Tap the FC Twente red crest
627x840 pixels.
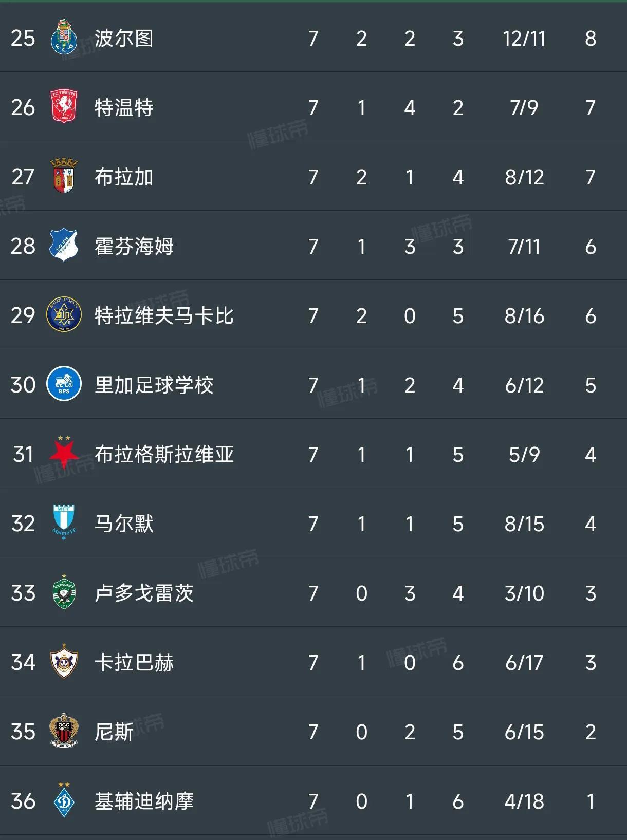pos(64,107)
